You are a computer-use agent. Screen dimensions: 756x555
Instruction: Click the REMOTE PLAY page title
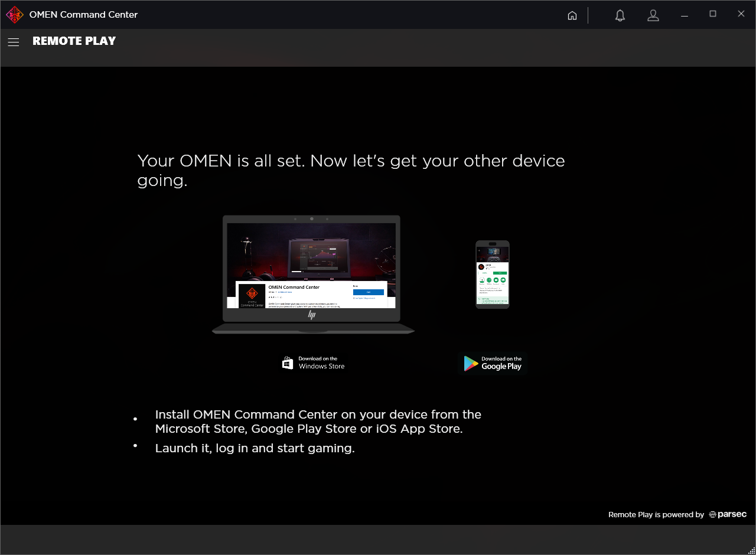click(x=74, y=41)
